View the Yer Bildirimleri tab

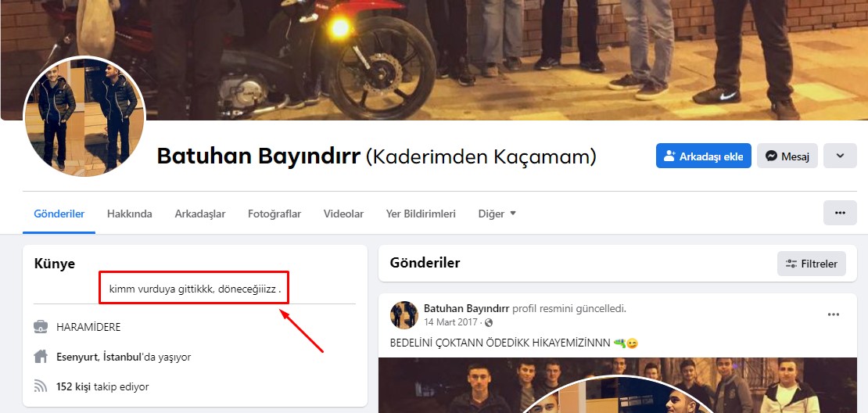tap(421, 214)
